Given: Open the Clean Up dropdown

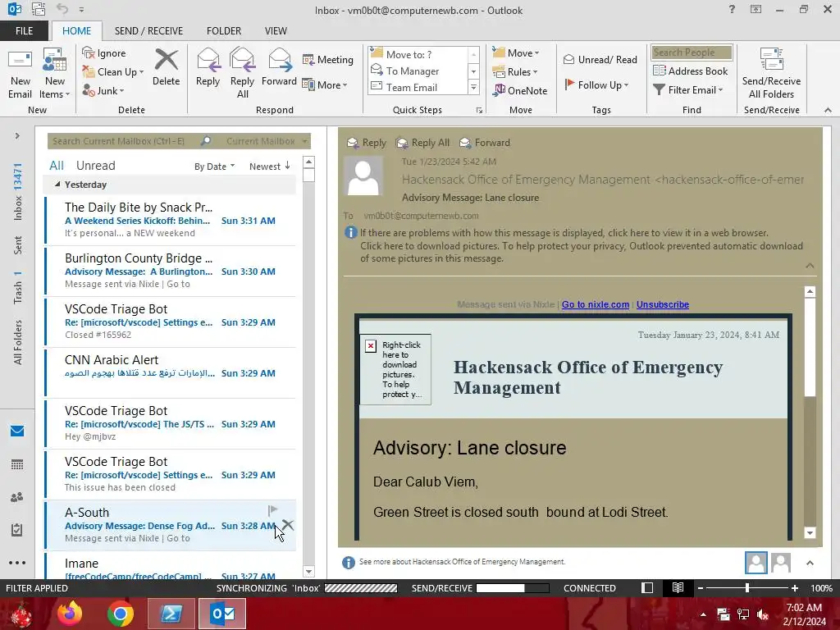Looking at the screenshot, I should (113, 72).
